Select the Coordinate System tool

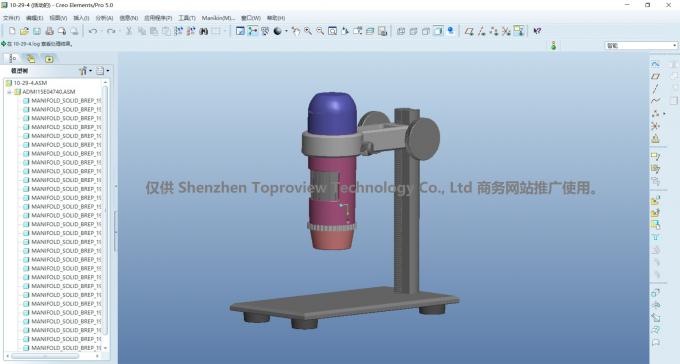point(655,126)
